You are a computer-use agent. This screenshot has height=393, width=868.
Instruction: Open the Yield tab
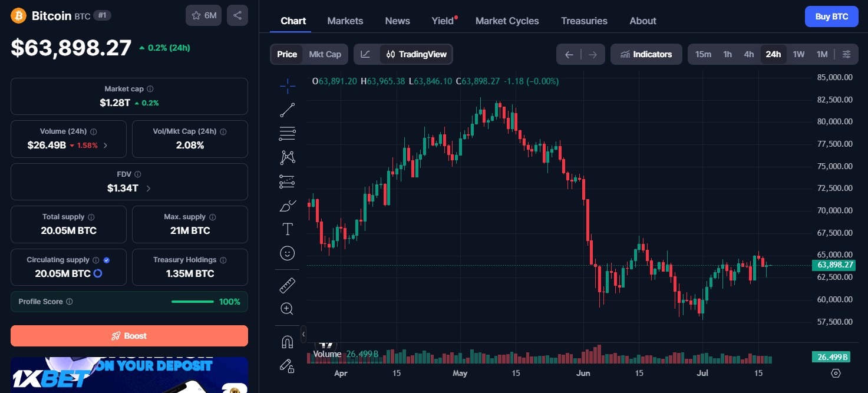pos(443,21)
